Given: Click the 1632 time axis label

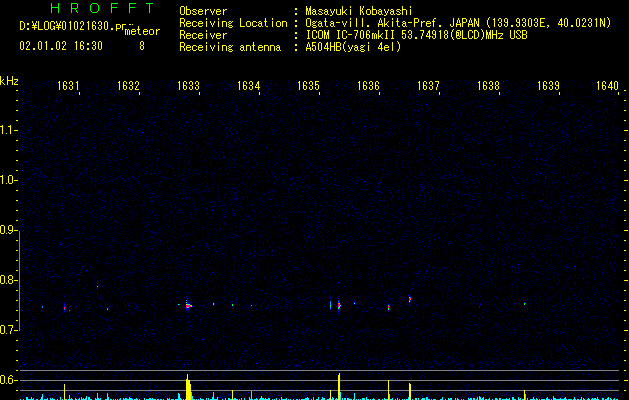Looking at the screenshot, I should [x=128, y=86].
